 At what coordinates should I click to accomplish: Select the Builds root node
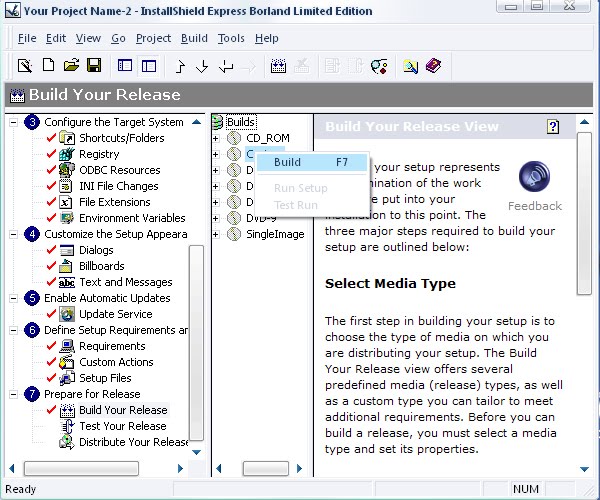tap(241, 122)
